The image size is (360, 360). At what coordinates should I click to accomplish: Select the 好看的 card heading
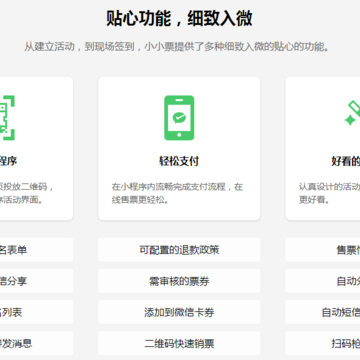click(x=346, y=161)
